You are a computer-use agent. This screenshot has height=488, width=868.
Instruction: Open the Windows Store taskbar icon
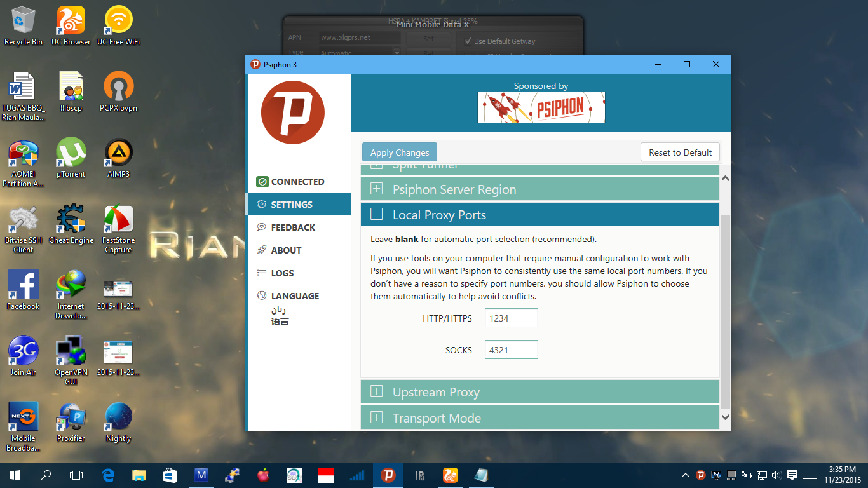(170, 475)
